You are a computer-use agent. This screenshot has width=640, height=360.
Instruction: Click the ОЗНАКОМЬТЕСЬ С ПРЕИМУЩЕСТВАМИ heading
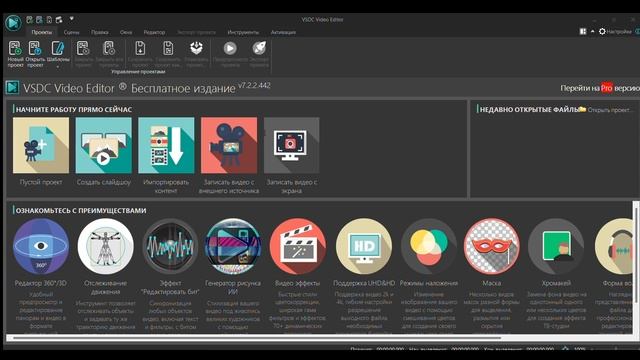pyautogui.click(x=81, y=211)
